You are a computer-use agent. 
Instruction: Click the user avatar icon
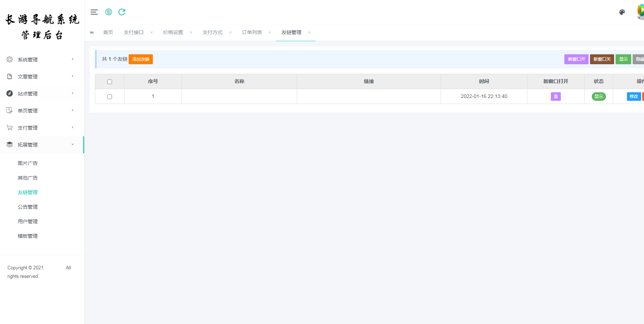click(x=640, y=11)
